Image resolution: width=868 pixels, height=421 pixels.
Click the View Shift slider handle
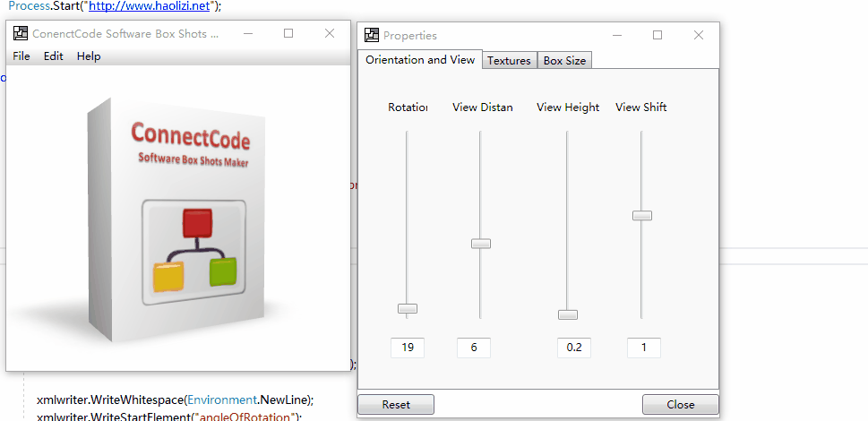(x=642, y=216)
